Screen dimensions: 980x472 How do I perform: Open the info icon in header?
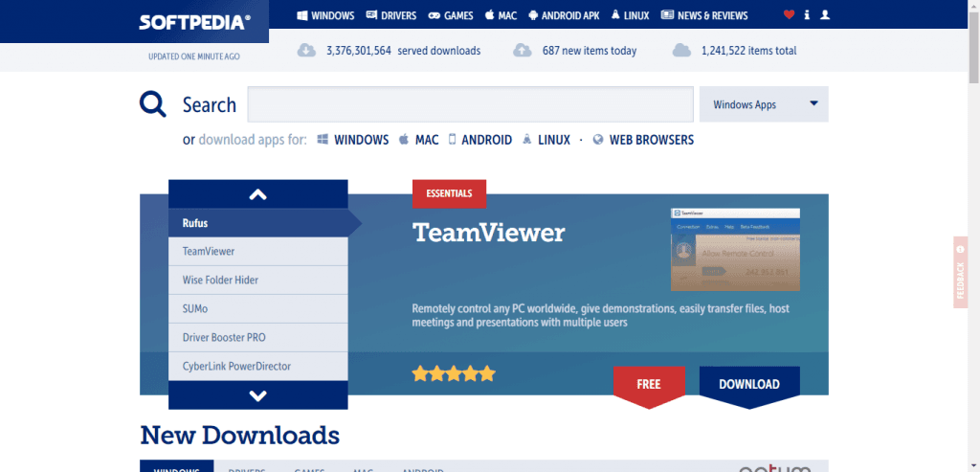coord(807,15)
